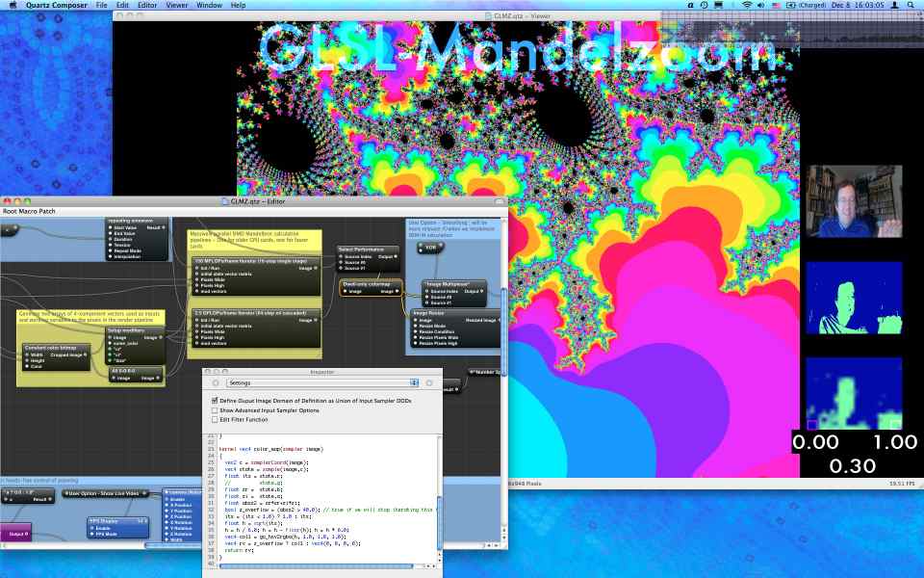Click Root Macro Patch breadcrumb label
The image size is (924, 578).
point(29,211)
